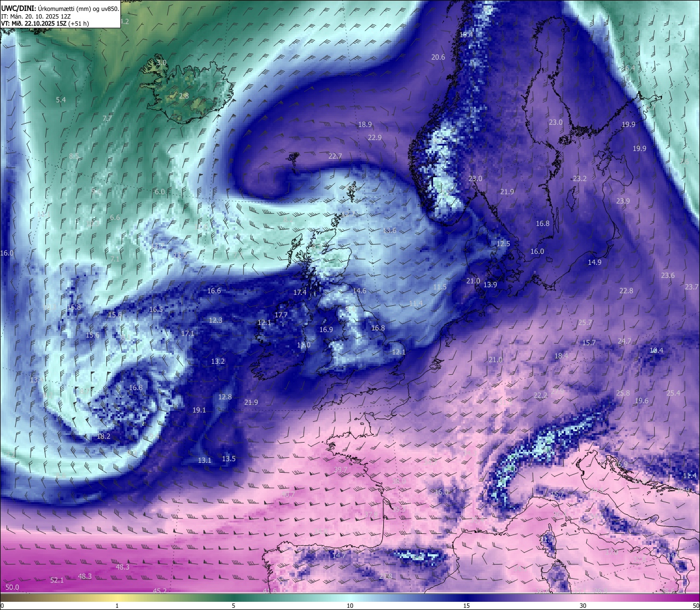700x610 pixels.
Task: Click the '22.7' value near the Faroes
Action: 335,156
